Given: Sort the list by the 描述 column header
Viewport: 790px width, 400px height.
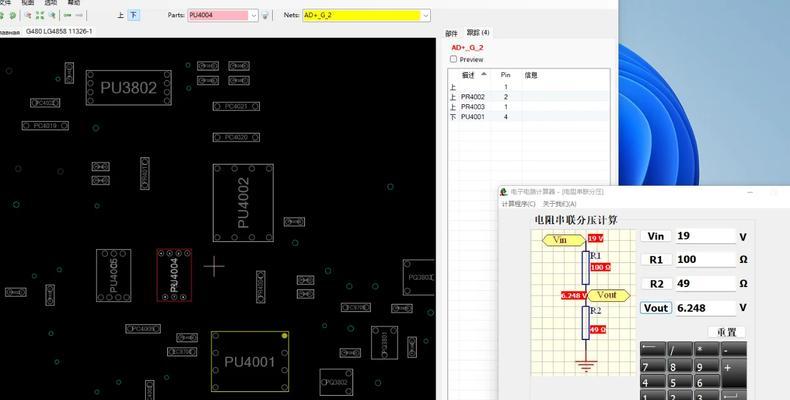Looking at the screenshot, I should [474, 75].
